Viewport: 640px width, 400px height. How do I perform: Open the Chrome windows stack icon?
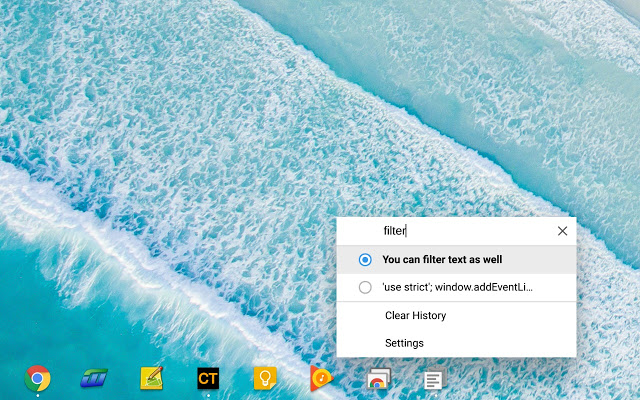(x=378, y=378)
